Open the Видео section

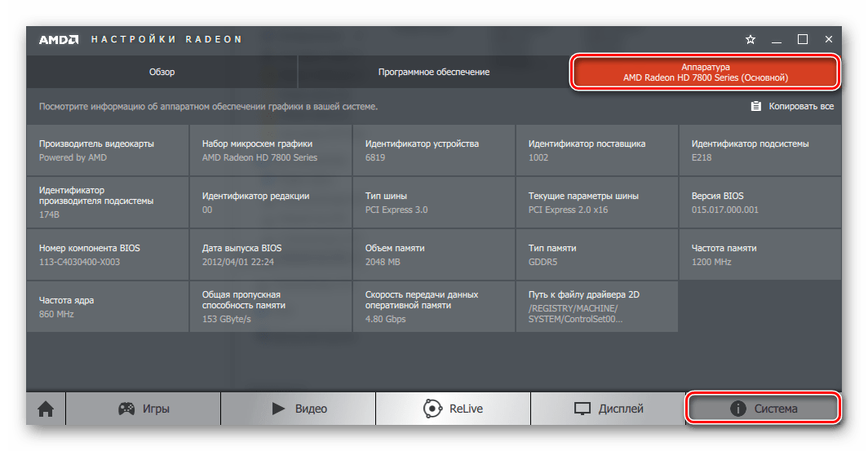299,409
